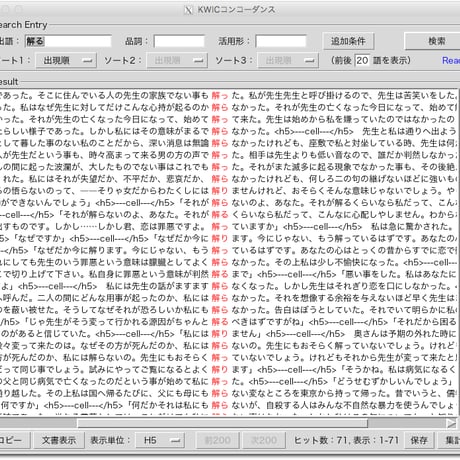
Task: Select result line '恋は罪悪ですよ'
Action: (x=230, y=227)
